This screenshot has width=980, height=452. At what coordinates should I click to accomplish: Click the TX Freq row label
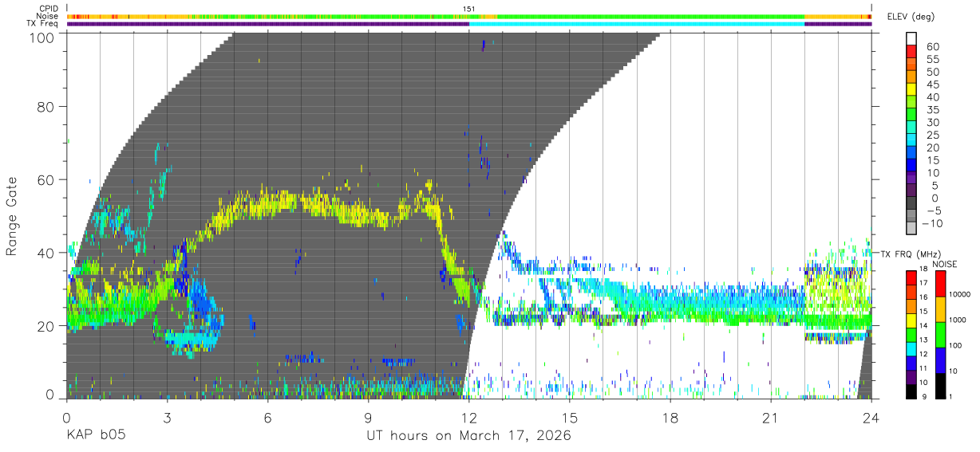[43, 23]
